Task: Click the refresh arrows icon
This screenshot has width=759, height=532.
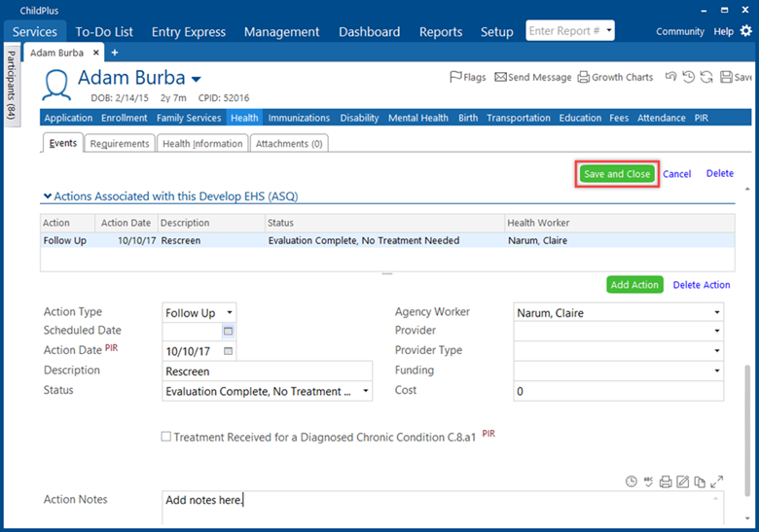Action: pos(706,77)
